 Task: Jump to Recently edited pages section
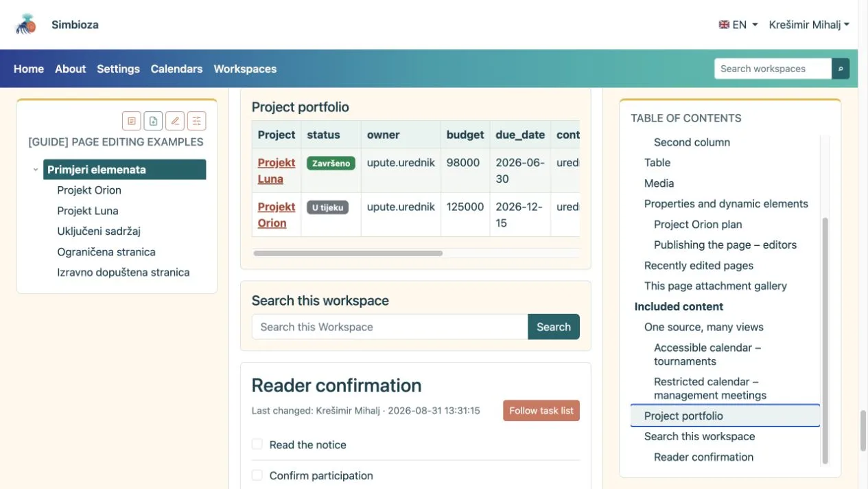pyautogui.click(x=699, y=265)
